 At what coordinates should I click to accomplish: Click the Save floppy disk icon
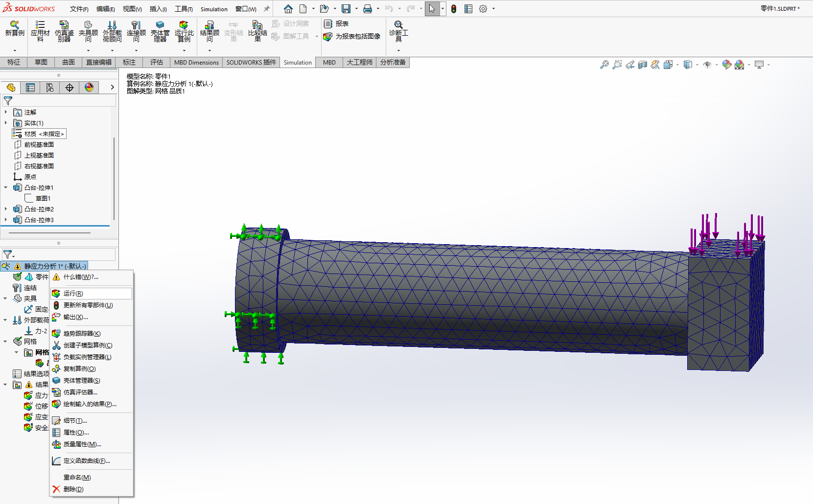(x=346, y=9)
